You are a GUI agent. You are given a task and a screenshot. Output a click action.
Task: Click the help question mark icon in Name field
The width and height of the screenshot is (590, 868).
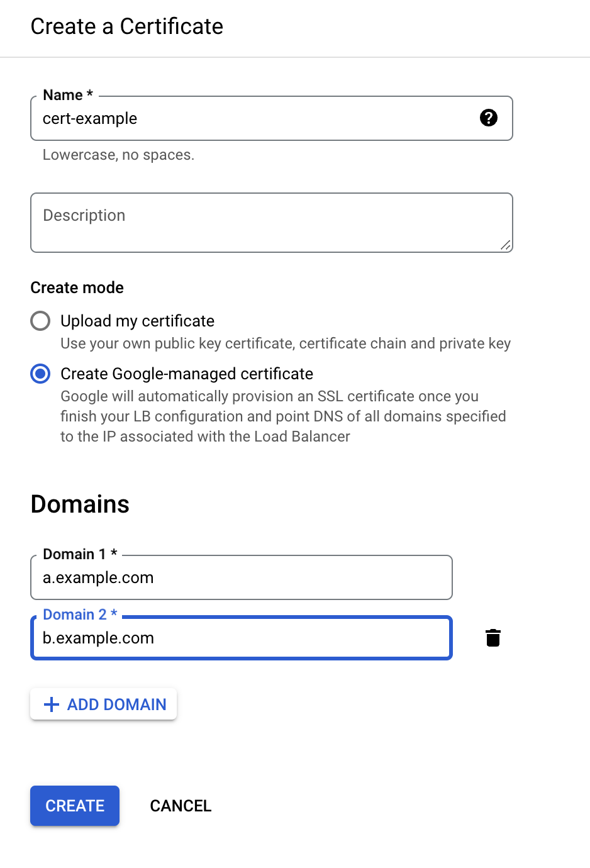point(489,118)
